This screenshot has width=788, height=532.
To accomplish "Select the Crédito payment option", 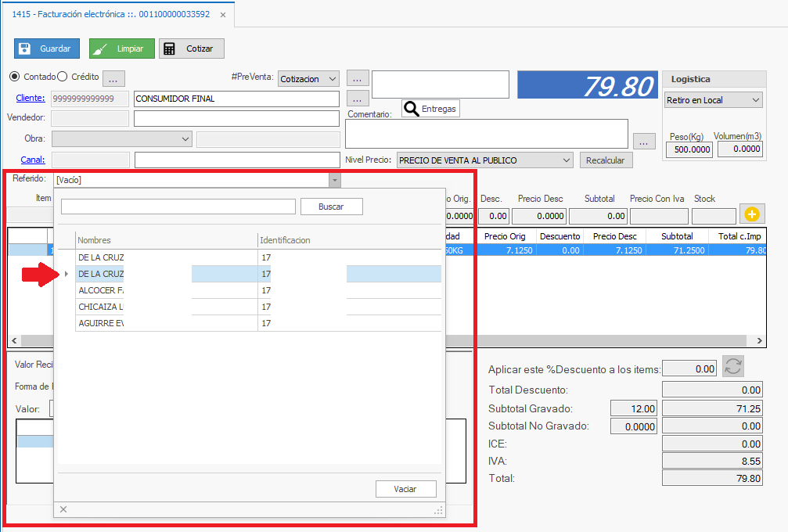I will [63, 77].
